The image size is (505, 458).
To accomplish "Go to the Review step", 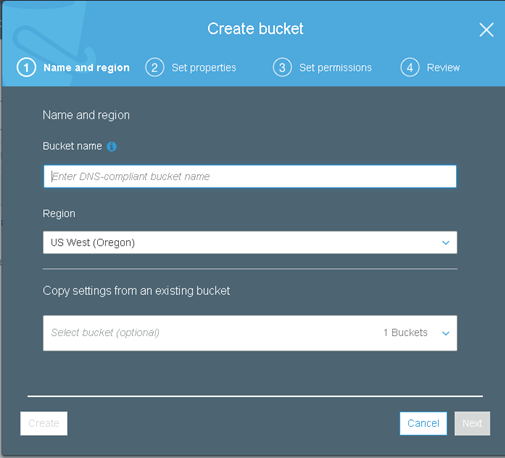I will [x=443, y=68].
